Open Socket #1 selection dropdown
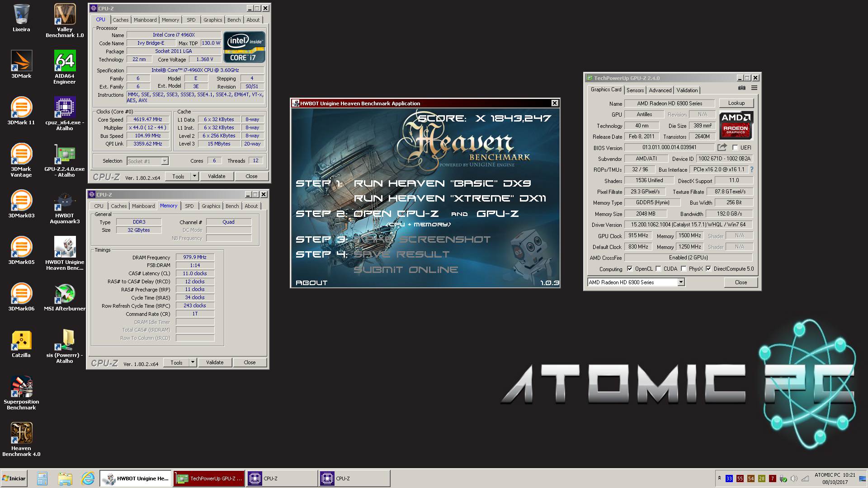 pos(165,161)
